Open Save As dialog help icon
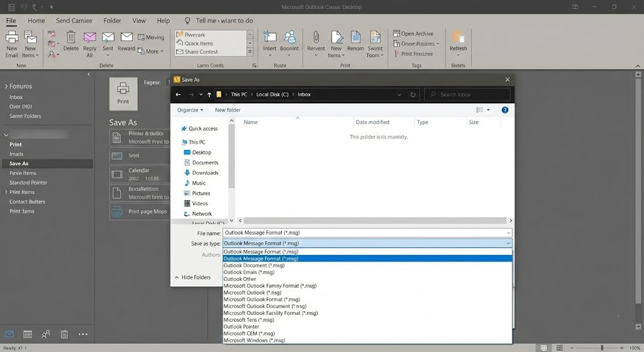Viewport: 644px width, 352px height. [505, 110]
